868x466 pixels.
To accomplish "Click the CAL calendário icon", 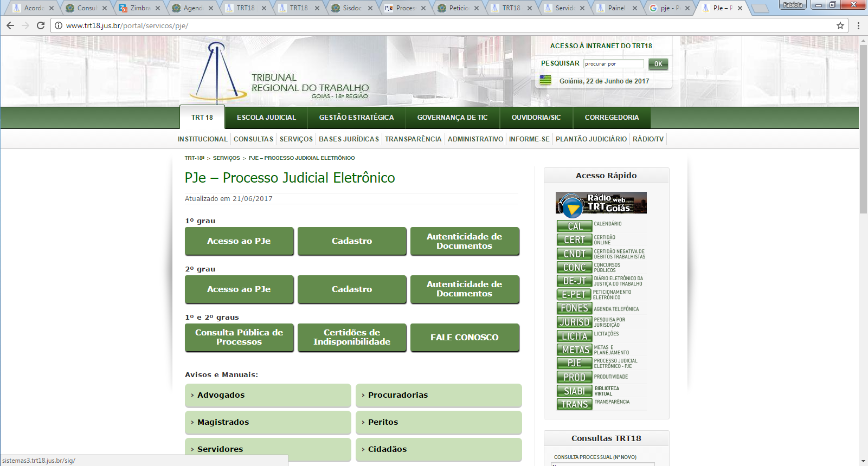I will [x=574, y=226].
